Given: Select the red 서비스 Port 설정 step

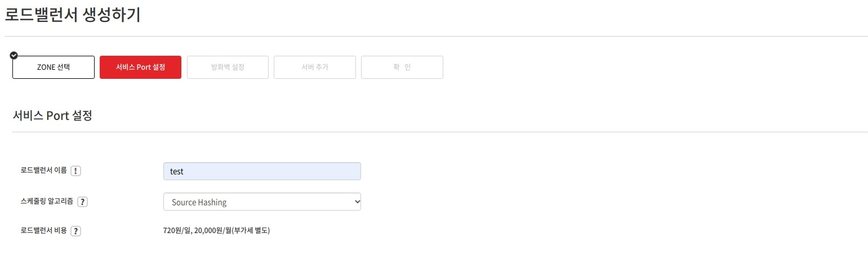Looking at the screenshot, I should click(140, 67).
